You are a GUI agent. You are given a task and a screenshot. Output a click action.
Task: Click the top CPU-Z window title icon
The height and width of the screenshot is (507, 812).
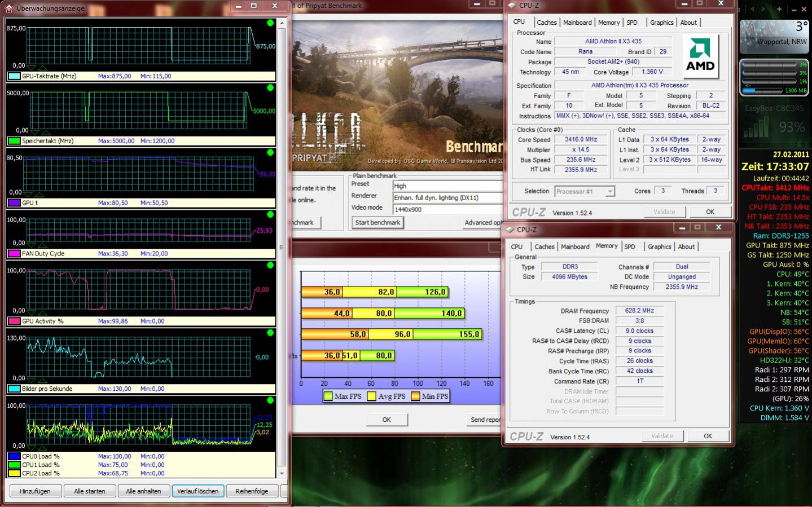click(512, 5)
